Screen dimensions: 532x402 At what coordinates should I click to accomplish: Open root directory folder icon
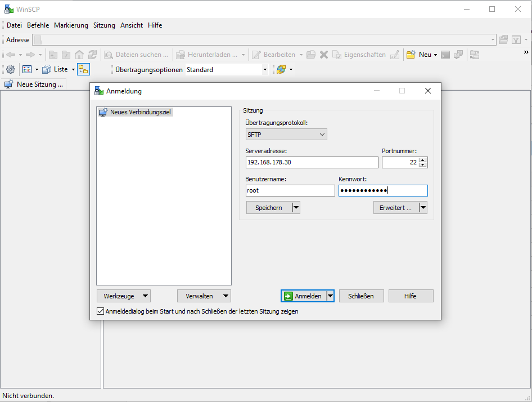(x=66, y=55)
